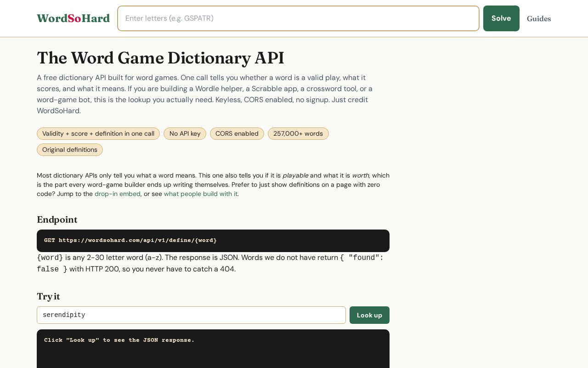Click the Validity + score + definition tag
Image resolution: width=588 pixels, height=368 pixels.
tap(98, 133)
